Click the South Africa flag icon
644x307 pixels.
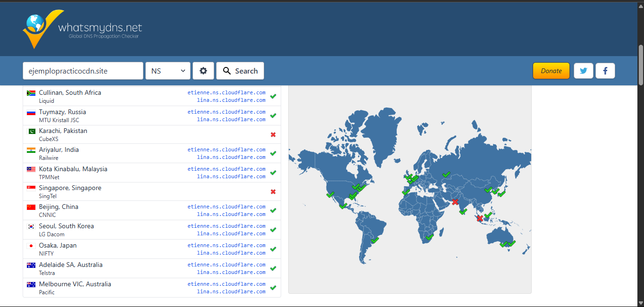31,93
